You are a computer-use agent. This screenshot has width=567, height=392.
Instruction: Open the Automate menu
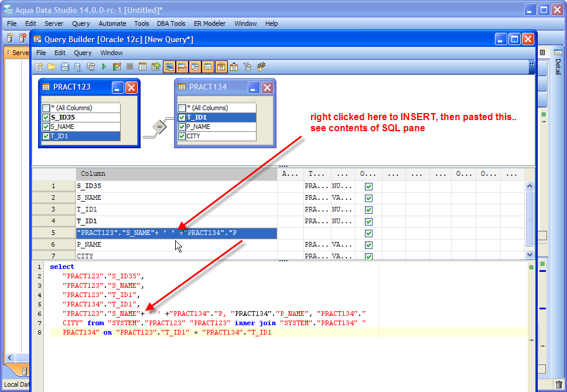point(112,23)
